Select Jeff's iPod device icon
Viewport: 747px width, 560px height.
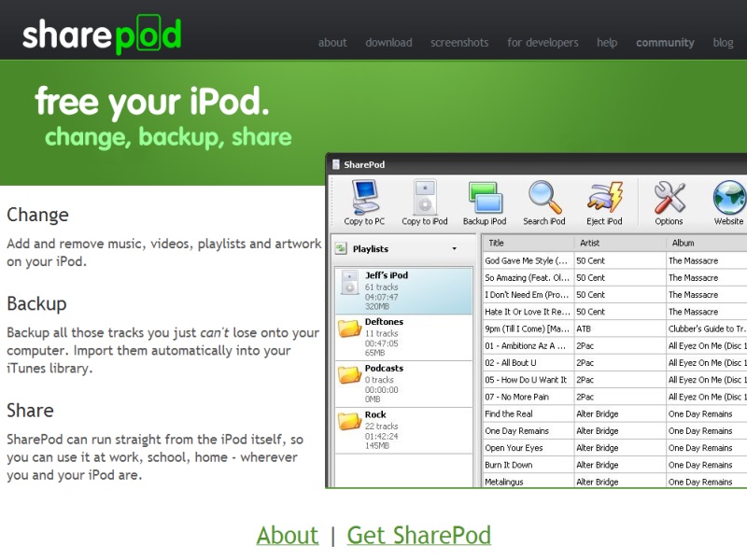coord(350,283)
